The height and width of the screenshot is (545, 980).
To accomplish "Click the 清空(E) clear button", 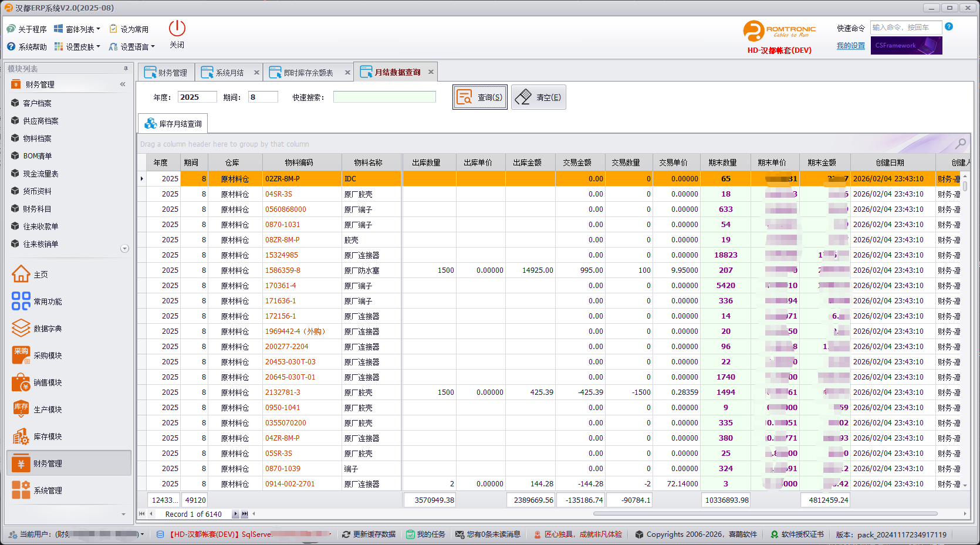I will [539, 97].
